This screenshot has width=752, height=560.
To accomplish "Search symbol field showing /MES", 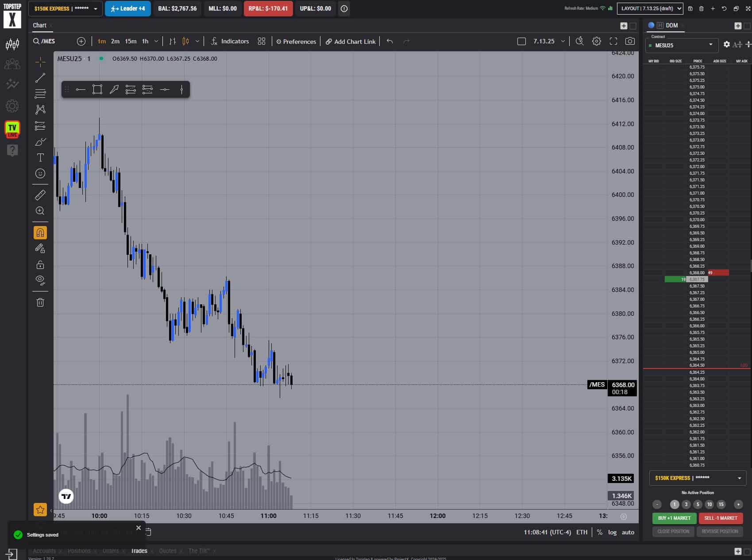I will (x=48, y=41).
